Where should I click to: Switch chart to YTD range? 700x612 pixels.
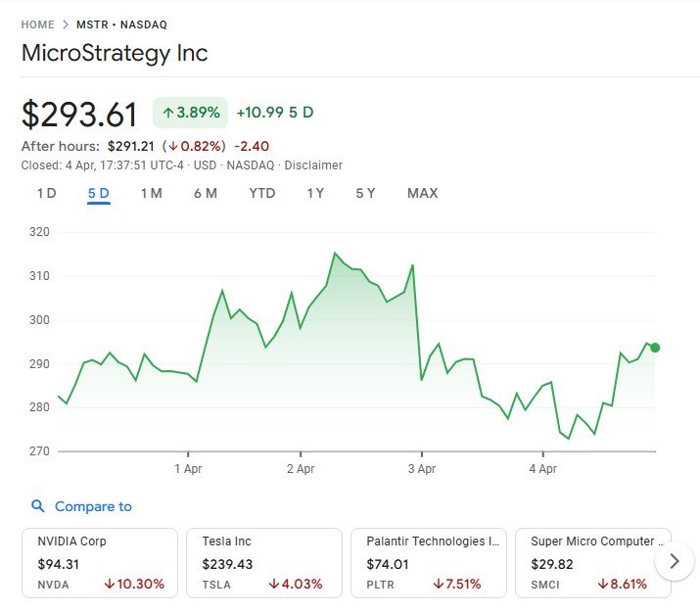pyautogui.click(x=261, y=193)
